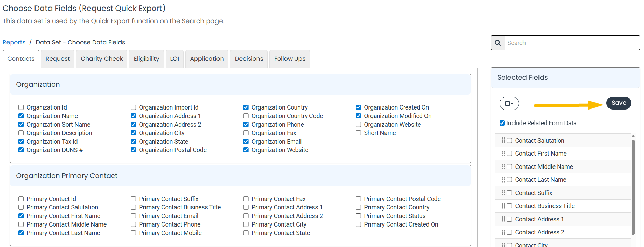Screen dimensions: 644x247
Task: Check Primary Contact Fax
Action: [x=246, y=199]
